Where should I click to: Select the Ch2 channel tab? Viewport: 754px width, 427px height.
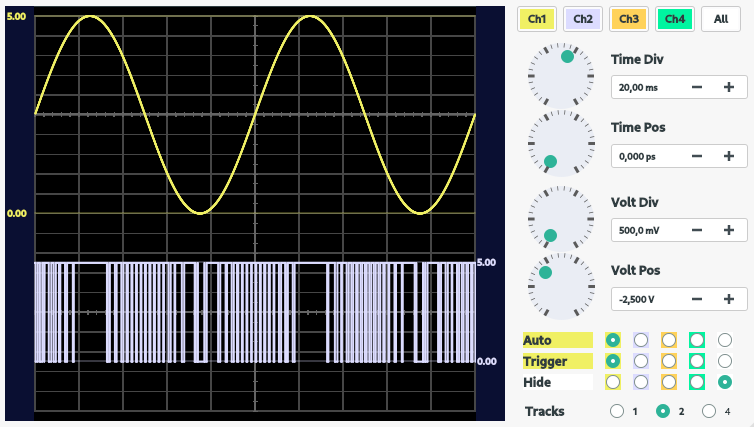pyautogui.click(x=583, y=18)
